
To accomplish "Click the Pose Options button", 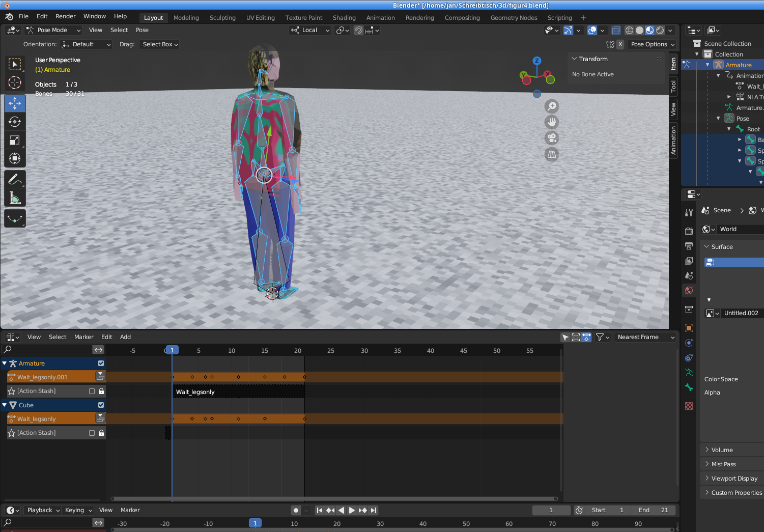I will click(652, 44).
